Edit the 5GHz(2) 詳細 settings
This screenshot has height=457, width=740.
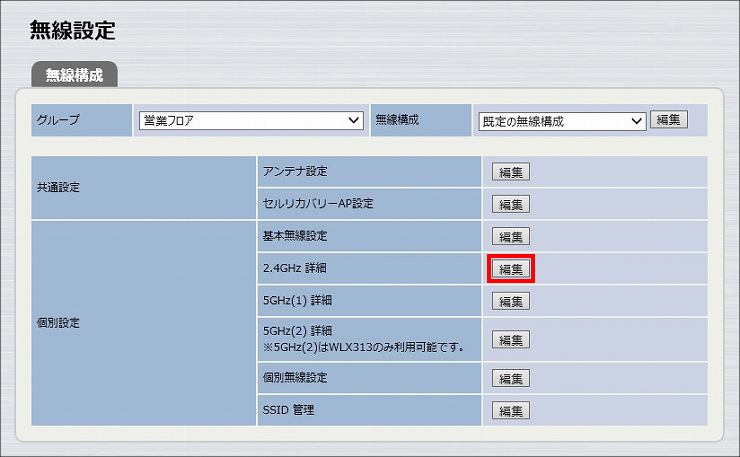pos(511,339)
